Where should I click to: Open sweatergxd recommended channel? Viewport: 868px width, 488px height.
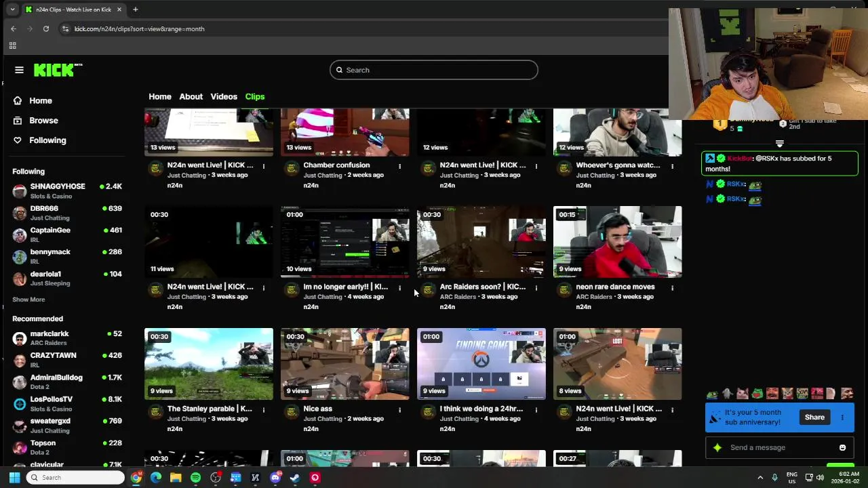[66, 426]
